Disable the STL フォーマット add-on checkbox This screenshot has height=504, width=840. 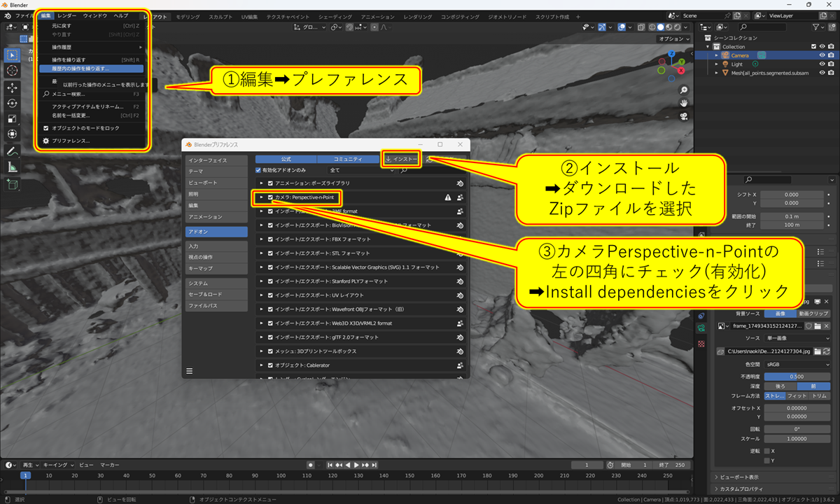(270, 253)
